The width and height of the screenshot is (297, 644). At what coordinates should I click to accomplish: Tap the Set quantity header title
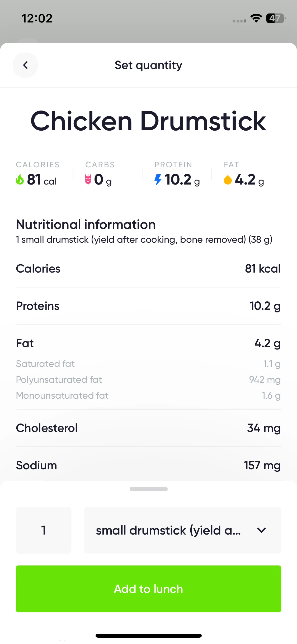(x=148, y=65)
